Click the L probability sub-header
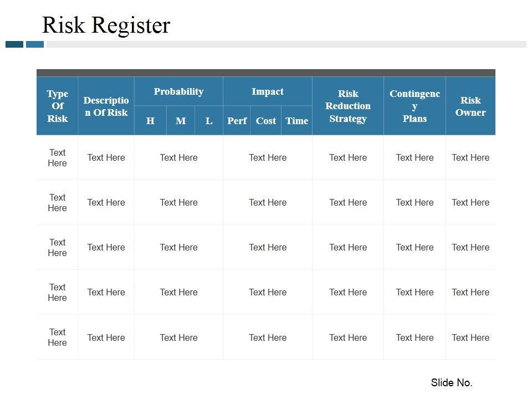532x399 pixels. tap(209, 121)
